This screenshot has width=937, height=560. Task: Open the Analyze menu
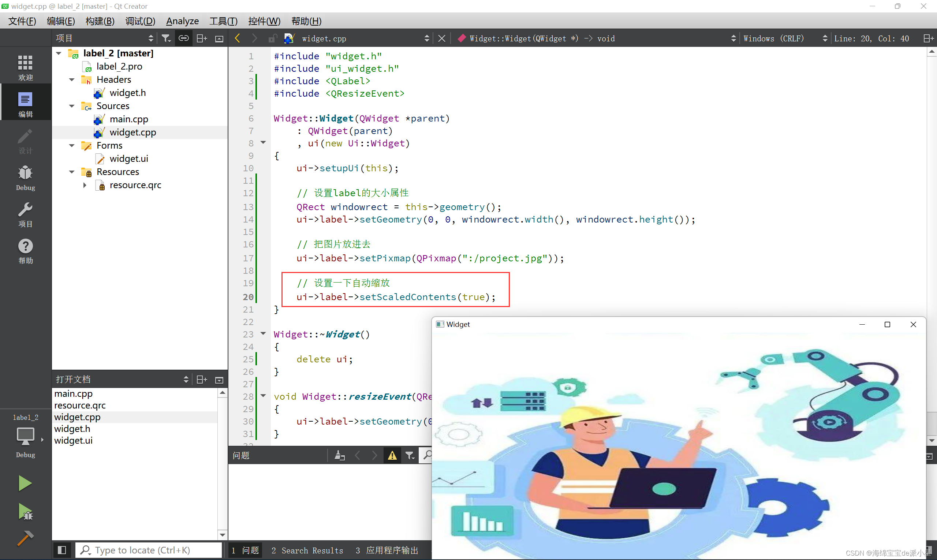(x=182, y=21)
